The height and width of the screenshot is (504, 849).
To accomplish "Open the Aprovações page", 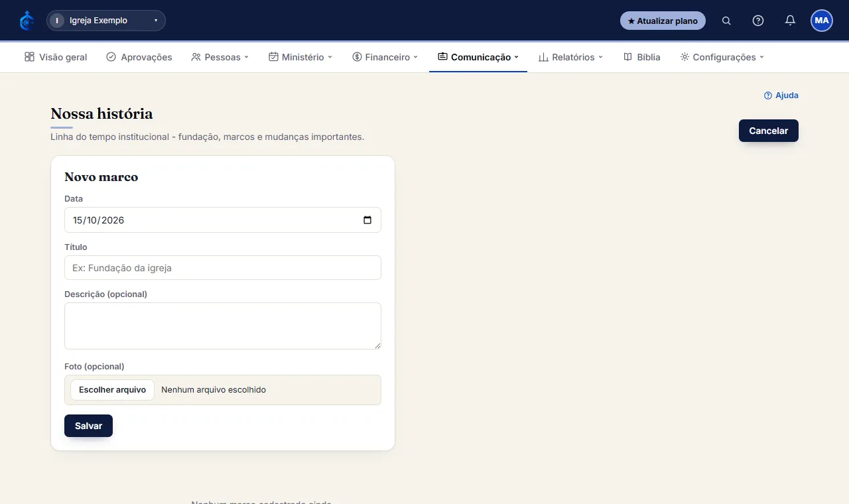I will point(139,57).
